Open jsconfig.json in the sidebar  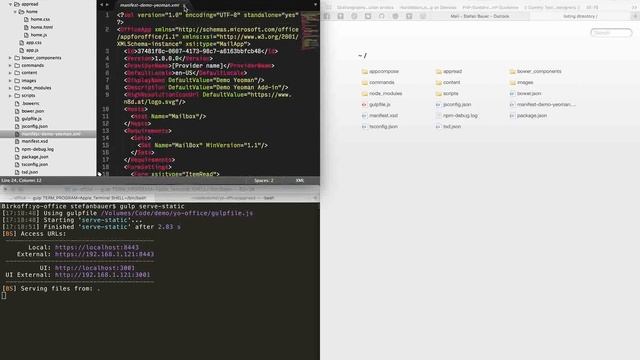coord(35,127)
